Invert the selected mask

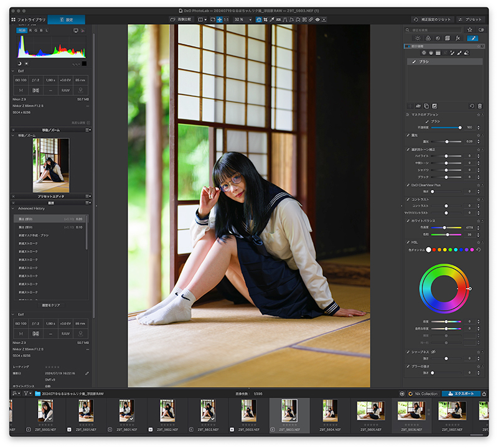tap(435, 106)
